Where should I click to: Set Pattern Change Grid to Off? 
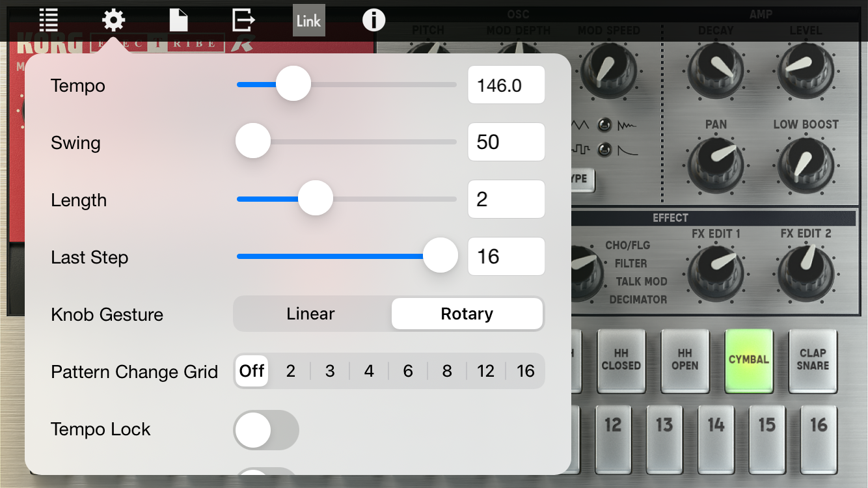252,371
